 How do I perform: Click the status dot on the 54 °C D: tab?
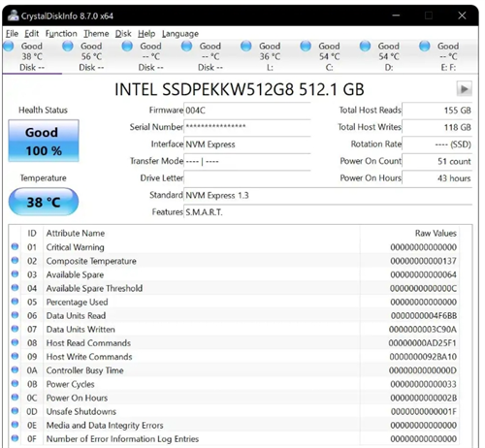(x=365, y=47)
